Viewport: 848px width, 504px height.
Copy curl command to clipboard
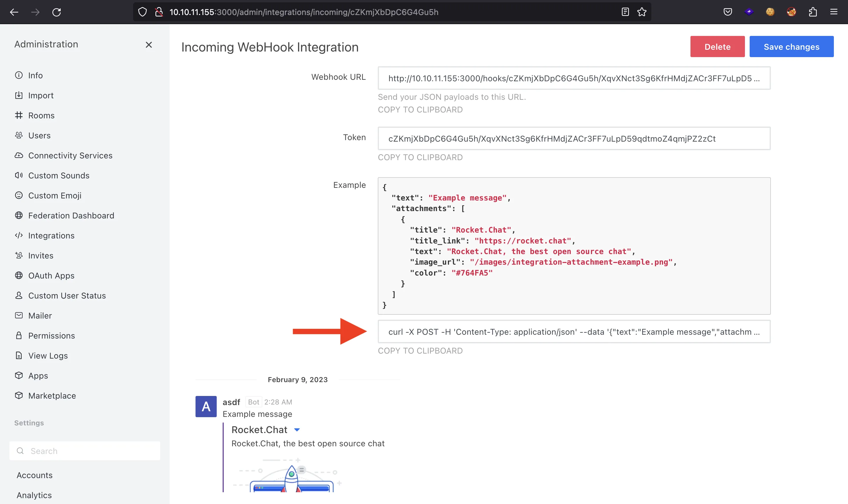point(420,350)
